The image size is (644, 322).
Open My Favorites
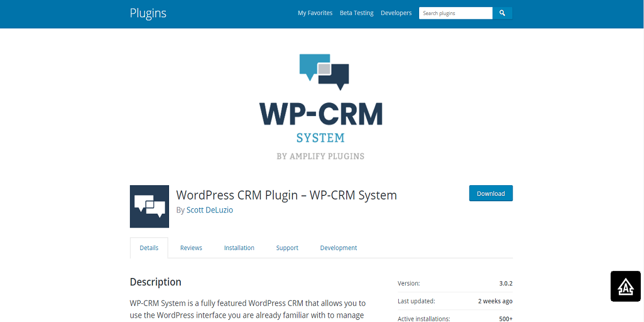coord(315,13)
